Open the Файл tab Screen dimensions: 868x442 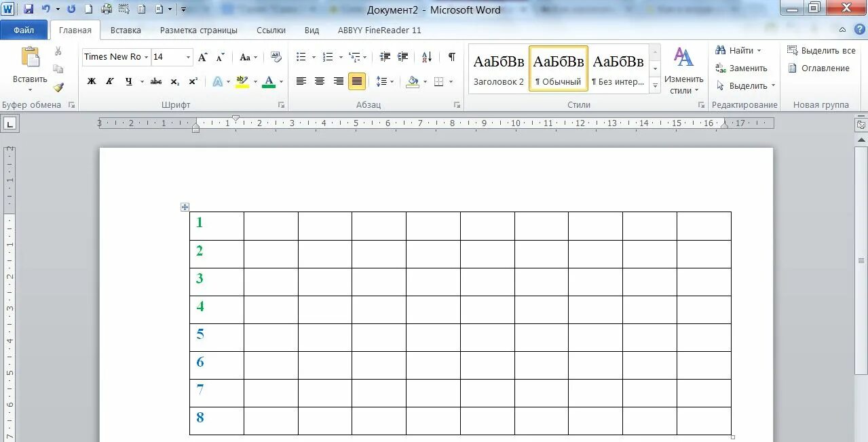tap(24, 30)
